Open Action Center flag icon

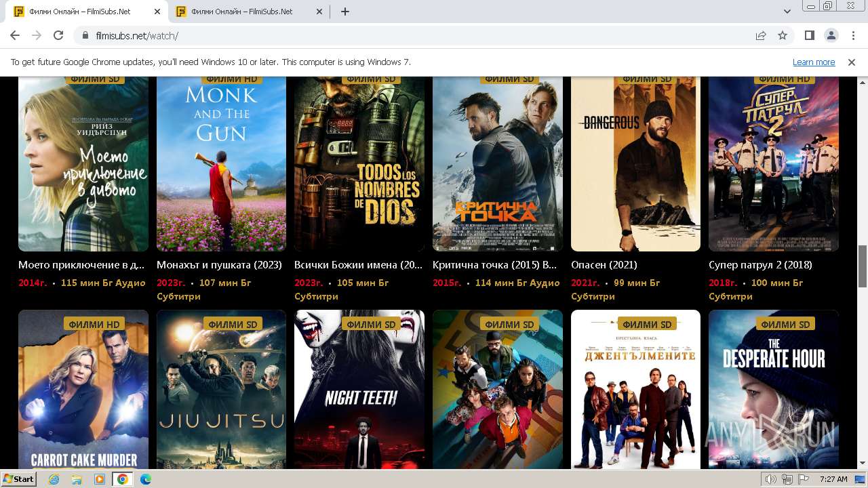coord(803,479)
